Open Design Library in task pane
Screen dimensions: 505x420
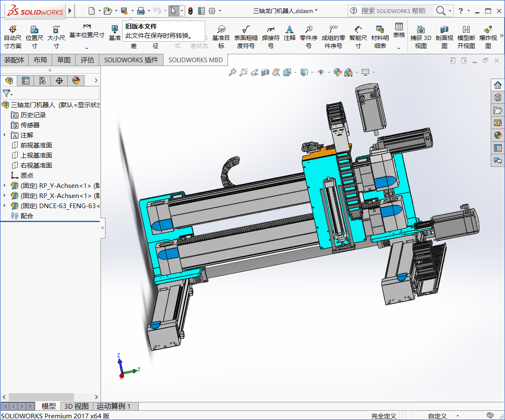pos(498,98)
